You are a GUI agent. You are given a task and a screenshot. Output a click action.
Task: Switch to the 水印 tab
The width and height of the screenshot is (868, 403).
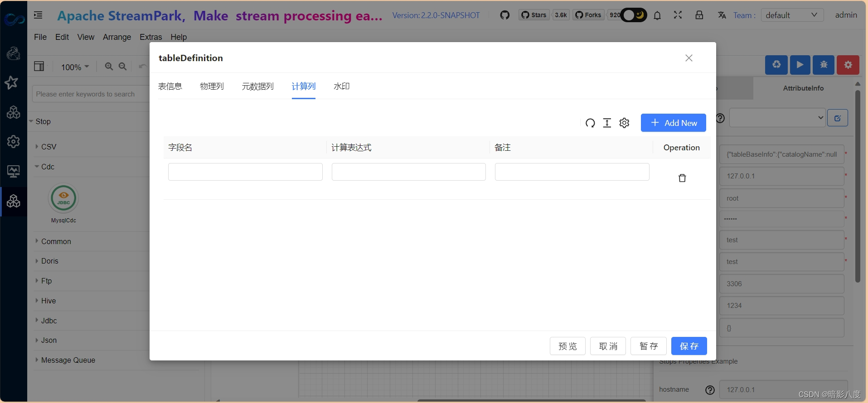point(341,86)
